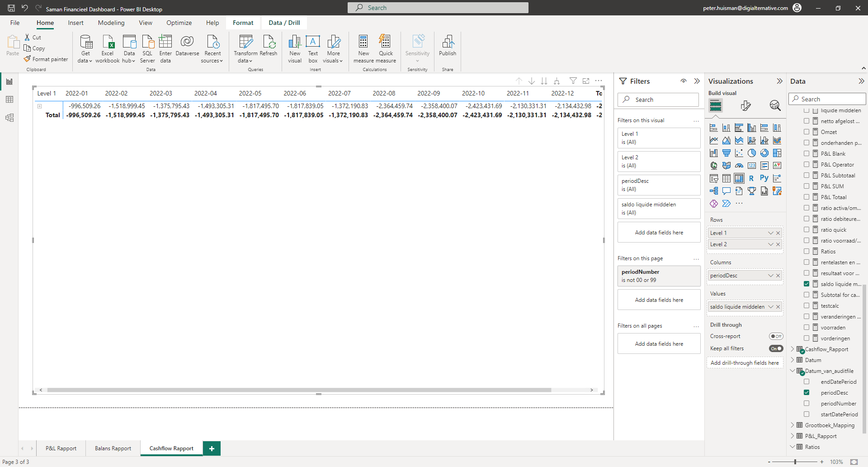Activate Focus mode on the matrix

[x=586, y=81]
